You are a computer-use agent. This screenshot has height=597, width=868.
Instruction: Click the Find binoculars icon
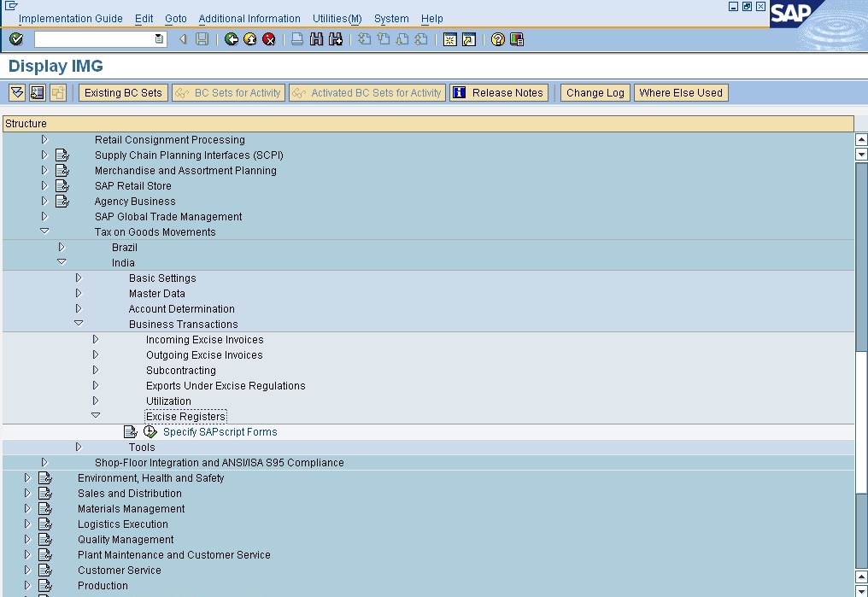coord(317,39)
